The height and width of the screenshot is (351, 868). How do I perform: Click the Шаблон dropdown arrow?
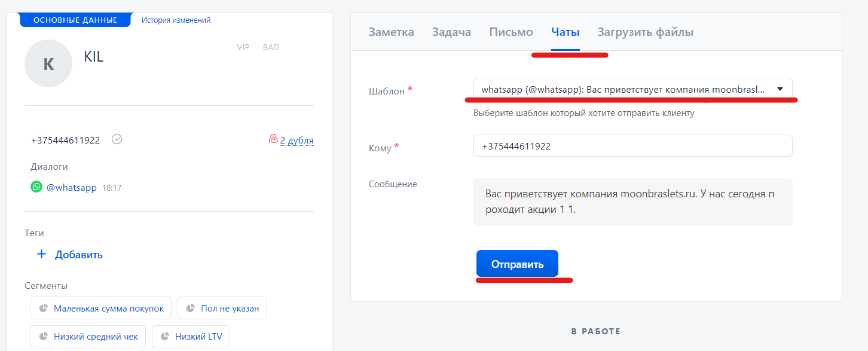click(780, 89)
